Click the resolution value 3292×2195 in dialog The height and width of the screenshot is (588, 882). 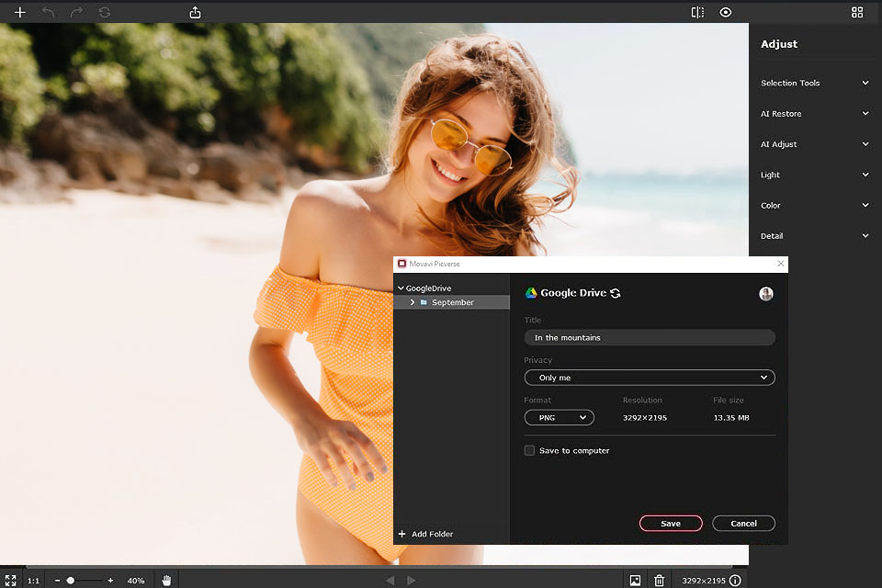point(645,417)
